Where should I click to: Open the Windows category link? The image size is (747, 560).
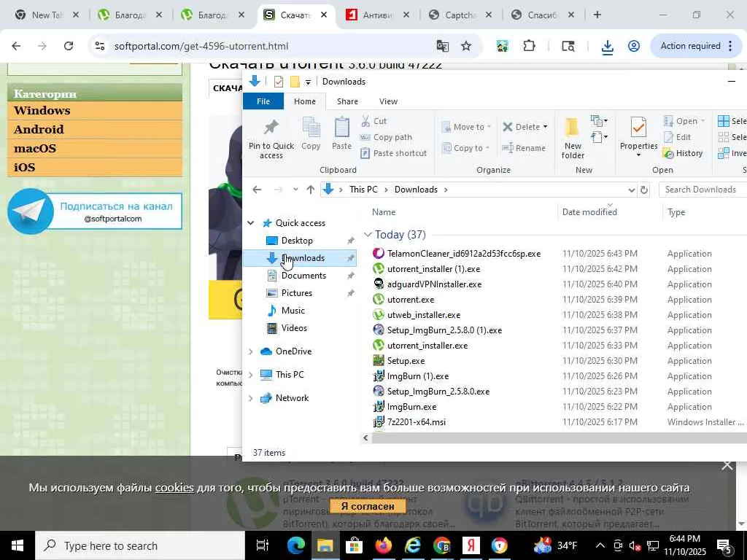pos(95,111)
